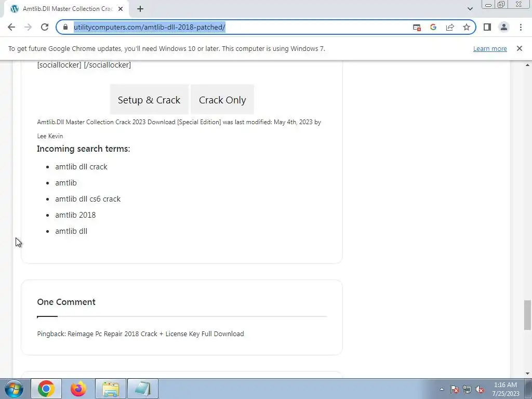Close the Amtlib.Dll Master Collection tab
The height and width of the screenshot is (399, 532).
click(x=121, y=9)
